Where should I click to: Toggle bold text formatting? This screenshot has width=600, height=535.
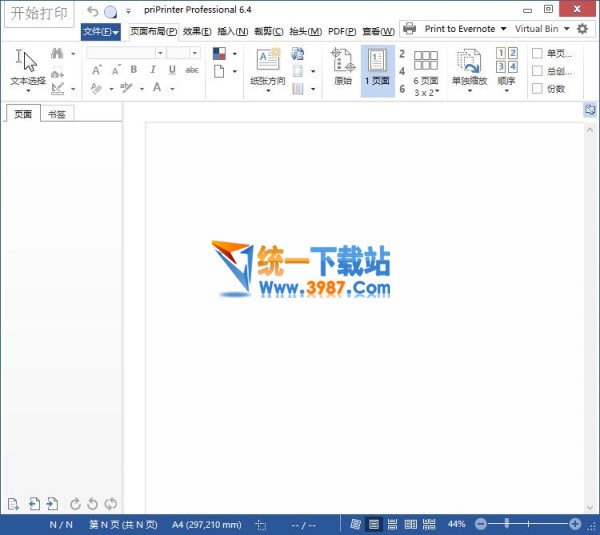pyautogui.click(x=135, y=70)
